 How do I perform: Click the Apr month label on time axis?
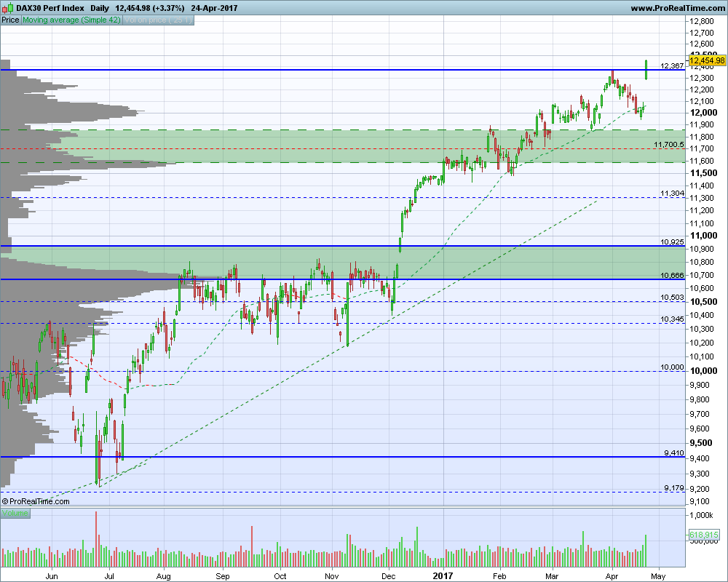[612, 576]
